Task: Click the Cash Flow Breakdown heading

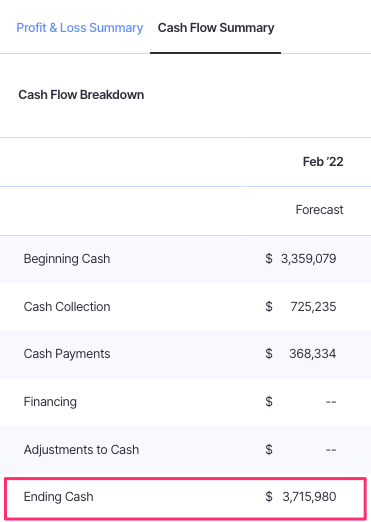Action: (x=81, y=95)
